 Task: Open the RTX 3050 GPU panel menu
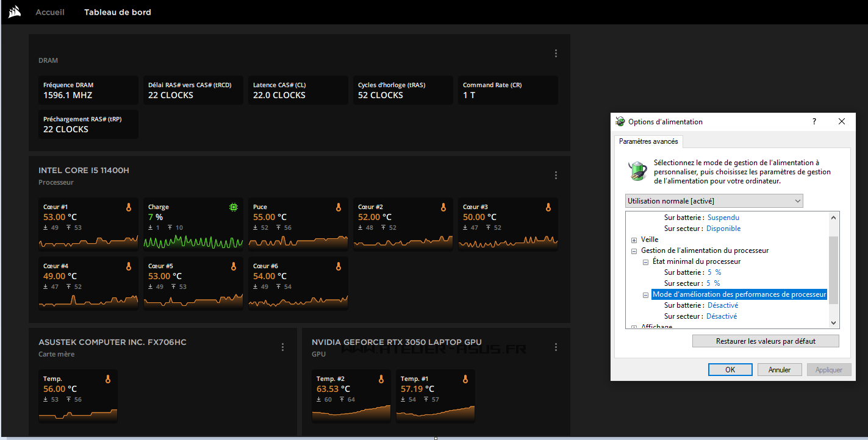click(x=556, y=347)
